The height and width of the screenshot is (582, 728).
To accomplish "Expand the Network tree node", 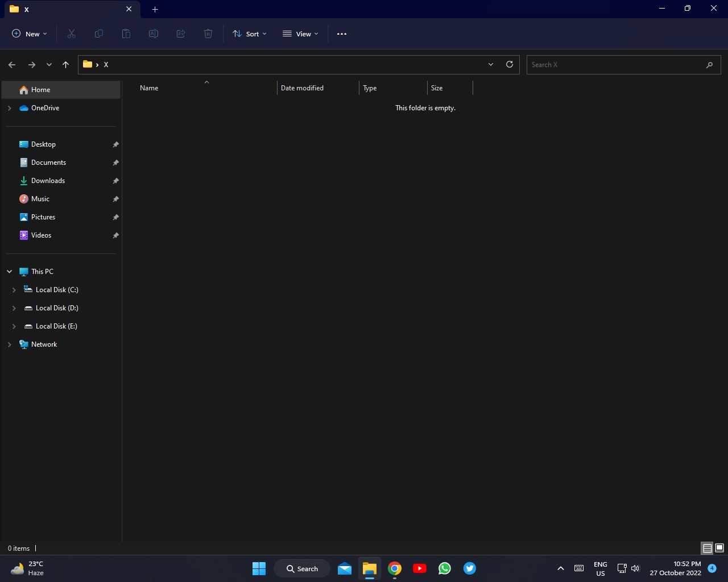I will click(9, 344).
